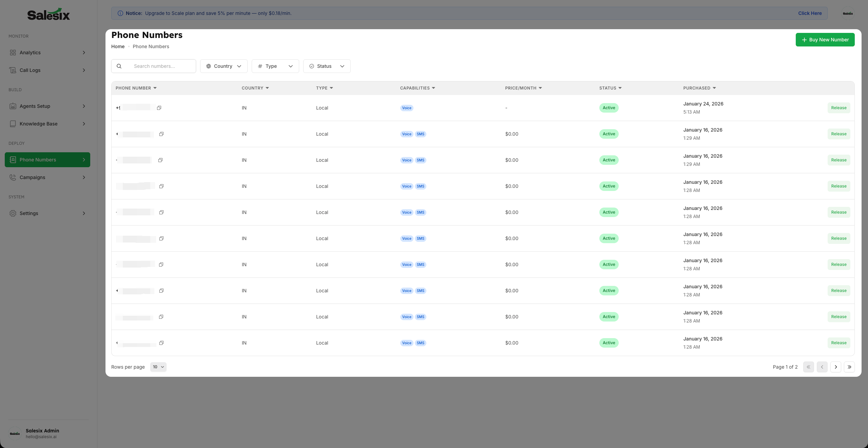
Task: Open the Analytics section icon in sidebar
Action: coord(13,53)
